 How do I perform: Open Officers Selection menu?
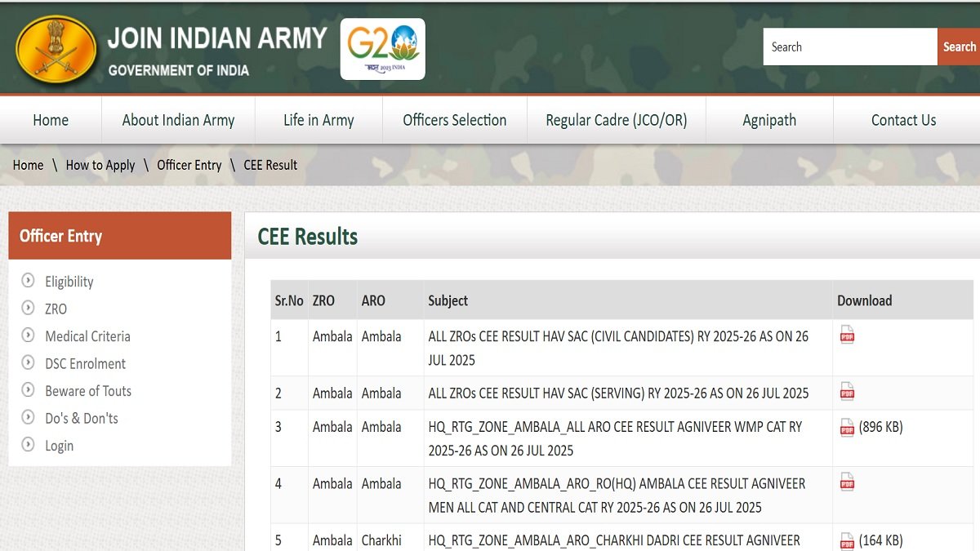pyautogui.click(x=455, y=120)
